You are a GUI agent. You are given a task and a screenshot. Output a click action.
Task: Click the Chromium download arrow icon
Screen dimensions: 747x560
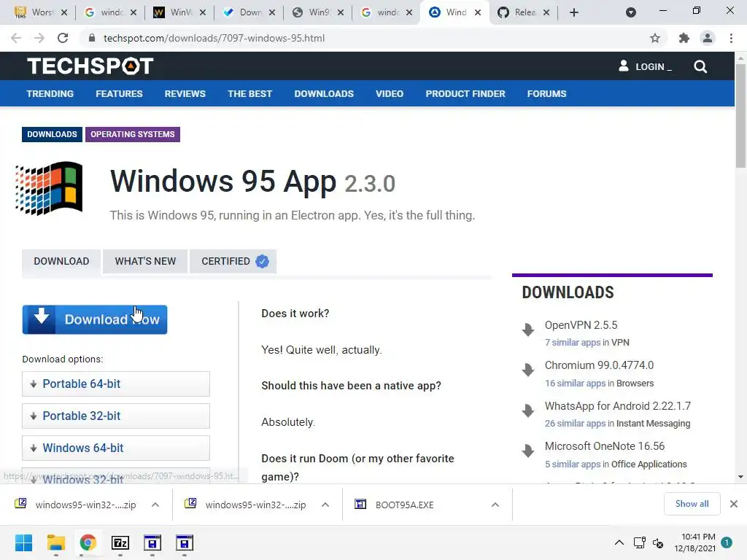(x=528, y=370)
